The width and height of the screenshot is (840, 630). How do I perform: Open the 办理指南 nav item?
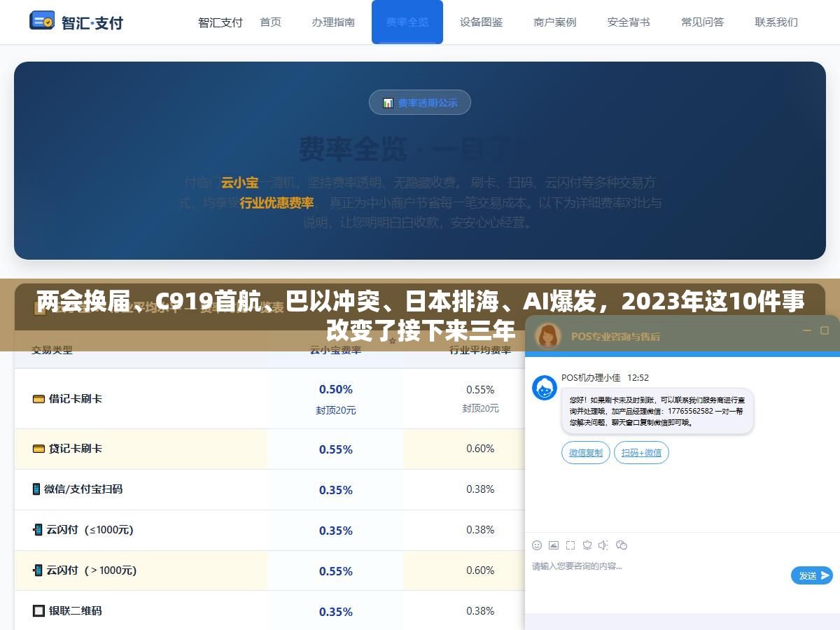click(333, 22)
